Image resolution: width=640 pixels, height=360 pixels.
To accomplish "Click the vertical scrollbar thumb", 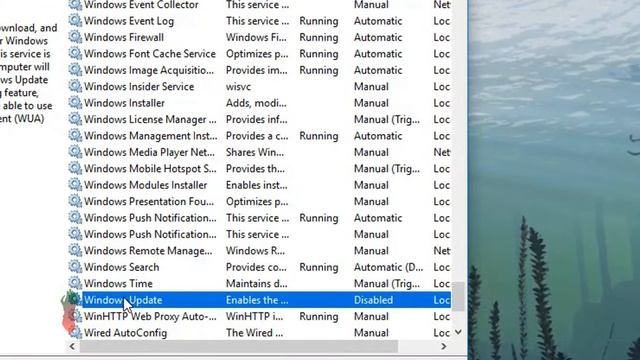I will tap(459, 296).
